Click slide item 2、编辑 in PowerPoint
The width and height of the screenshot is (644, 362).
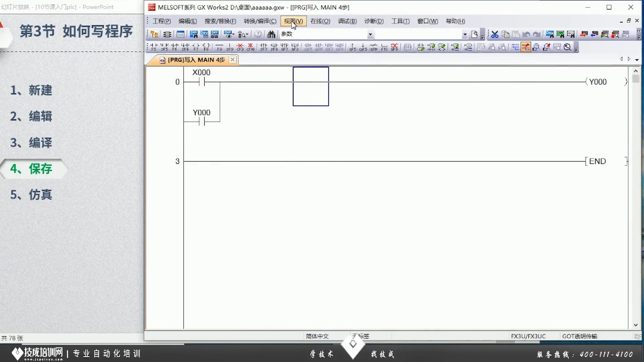pyautogui.click(x=31, y=116)
